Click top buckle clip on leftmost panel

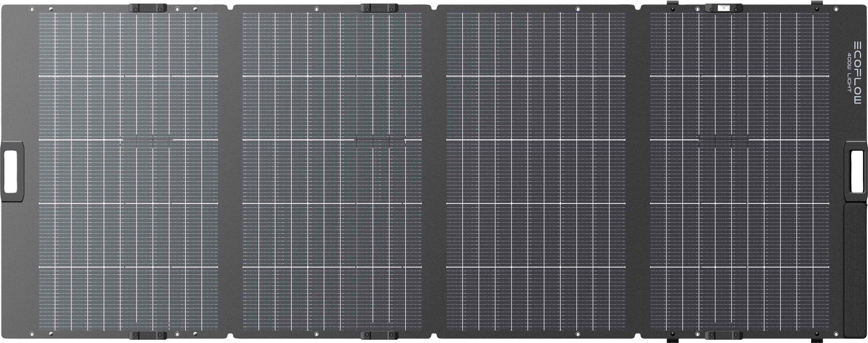[x=148, y=8]
